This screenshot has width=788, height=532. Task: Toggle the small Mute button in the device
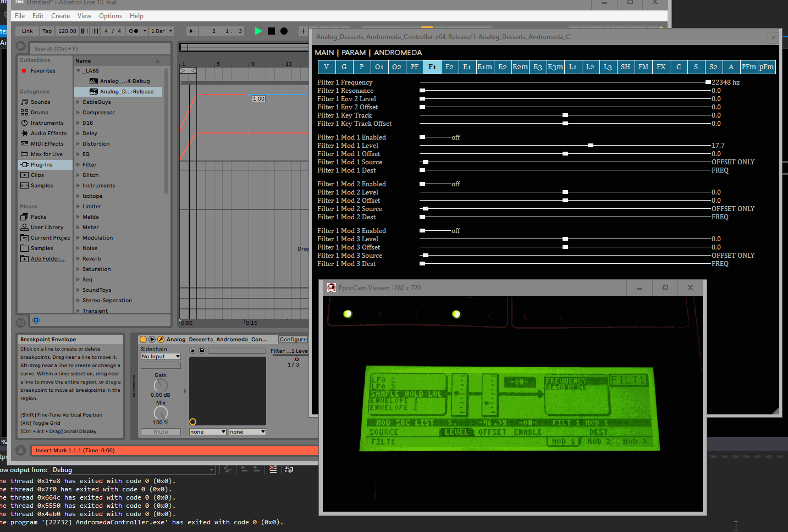[x=161, y=432]
